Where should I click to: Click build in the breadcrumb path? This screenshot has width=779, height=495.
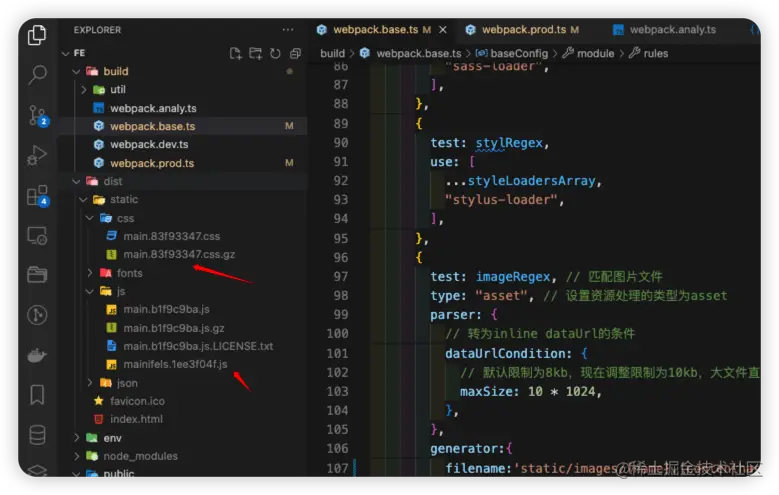[x=332, y=53]
